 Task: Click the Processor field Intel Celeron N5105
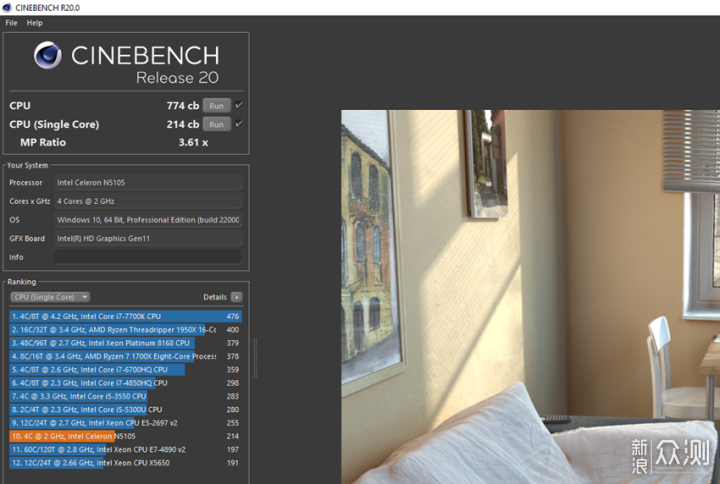(148, 183)
